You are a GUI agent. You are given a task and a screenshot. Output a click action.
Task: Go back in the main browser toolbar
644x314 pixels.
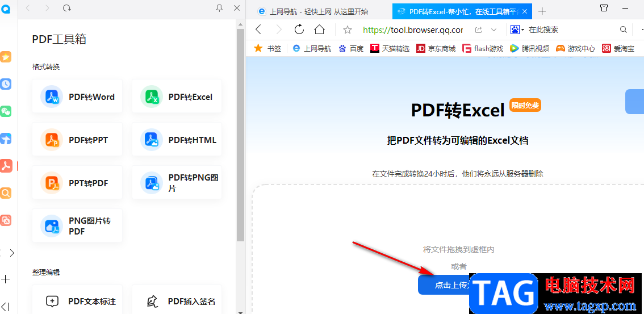coord(258,30)
